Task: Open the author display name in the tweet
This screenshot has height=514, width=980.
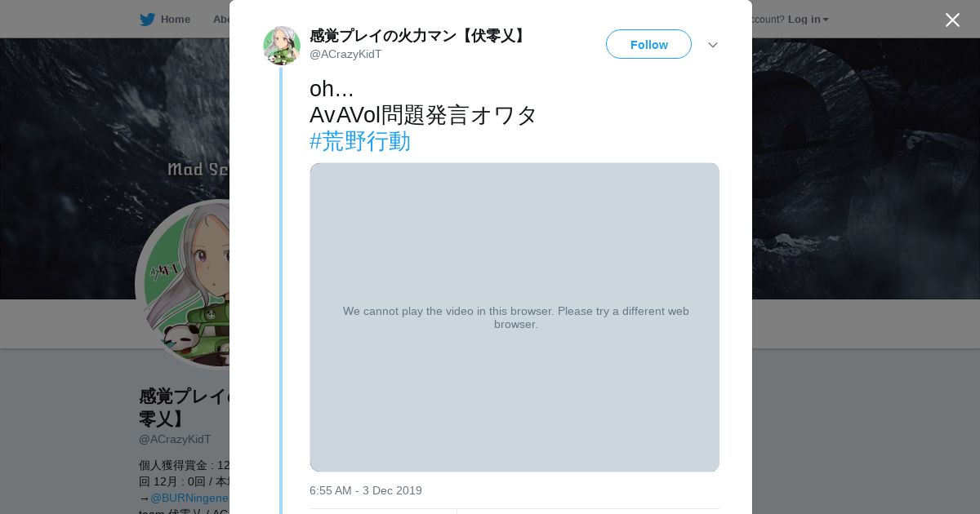Action: 420,36
